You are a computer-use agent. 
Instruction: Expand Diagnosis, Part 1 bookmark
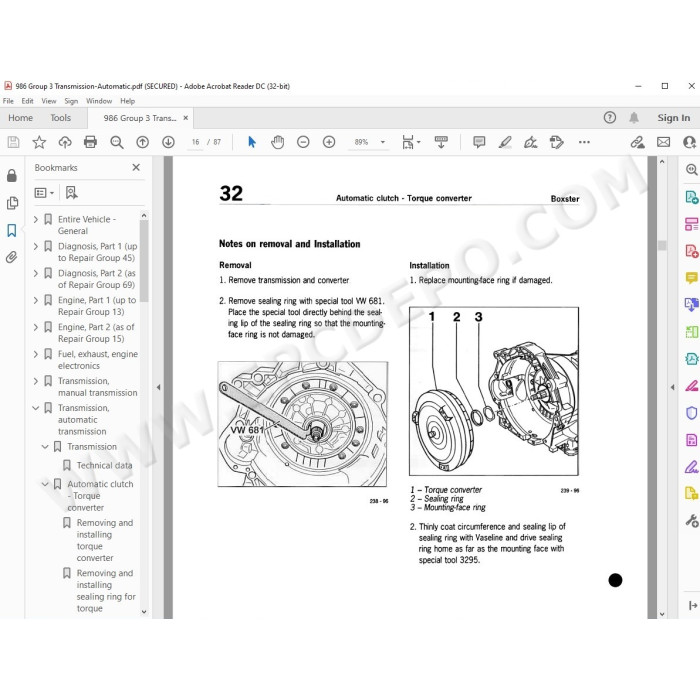(x=36, y=246)
